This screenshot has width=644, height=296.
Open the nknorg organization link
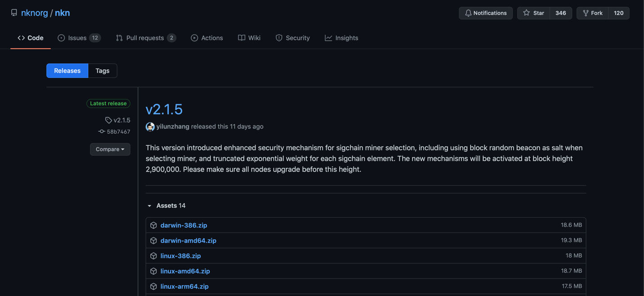point(34,13)
